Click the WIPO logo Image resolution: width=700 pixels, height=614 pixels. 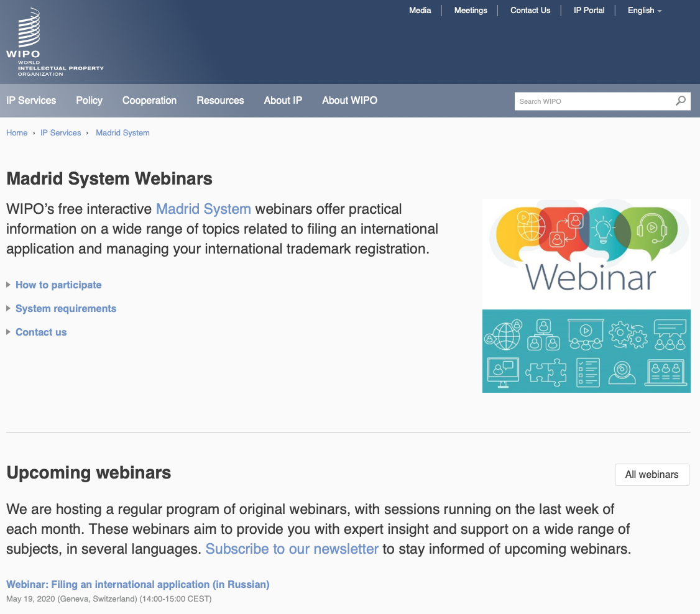click(55, 42)
